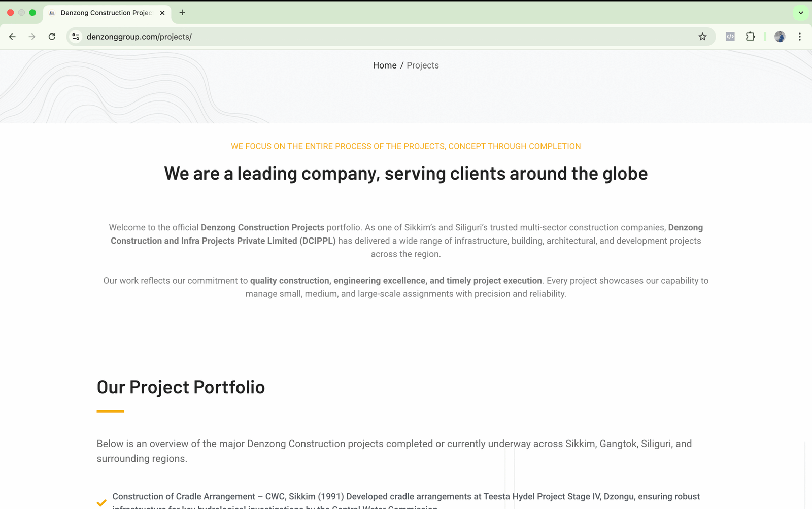Open site information icon in address bar
This screenshot has width=812, height=509.
click(x=76, y=37)
